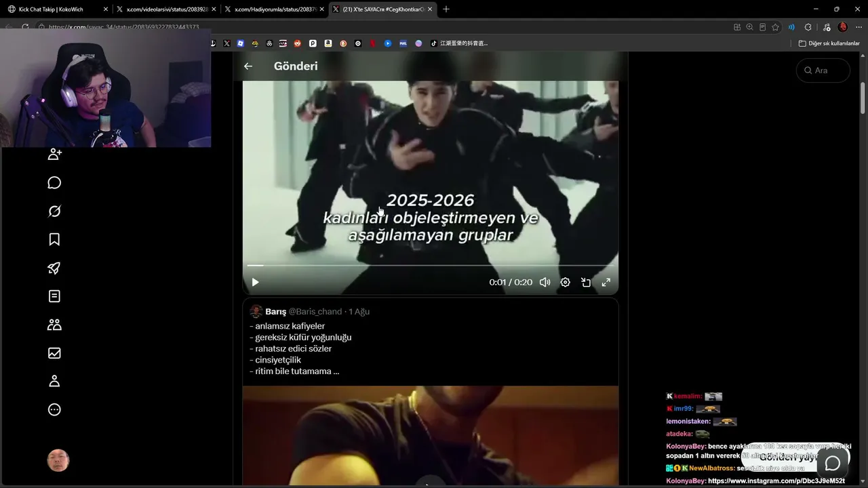The height and width of the screenshot is (488, 868).
Task: Open the quoted post's 1 Ağu timestamp
Action: click(x=359, y=312)
